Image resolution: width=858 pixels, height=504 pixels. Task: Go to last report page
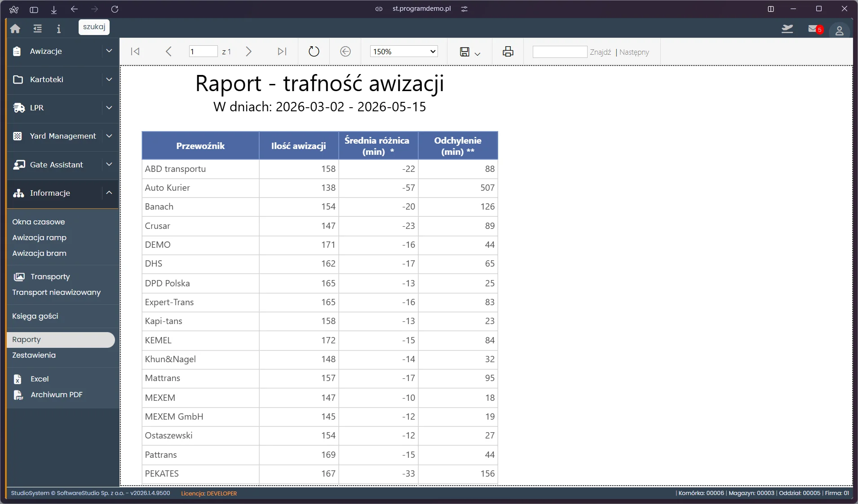pyautogui.click(x=282, y=52)
